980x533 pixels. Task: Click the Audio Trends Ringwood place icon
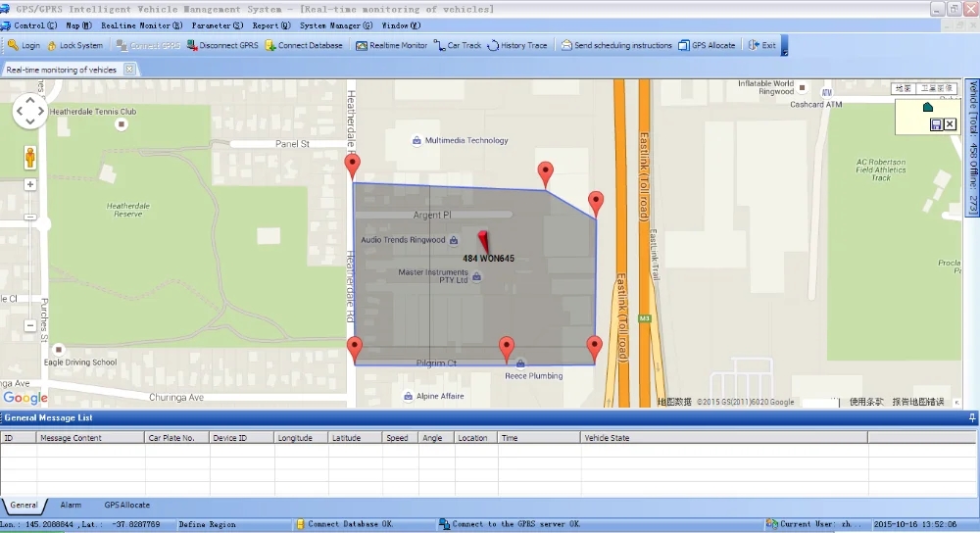454,240
